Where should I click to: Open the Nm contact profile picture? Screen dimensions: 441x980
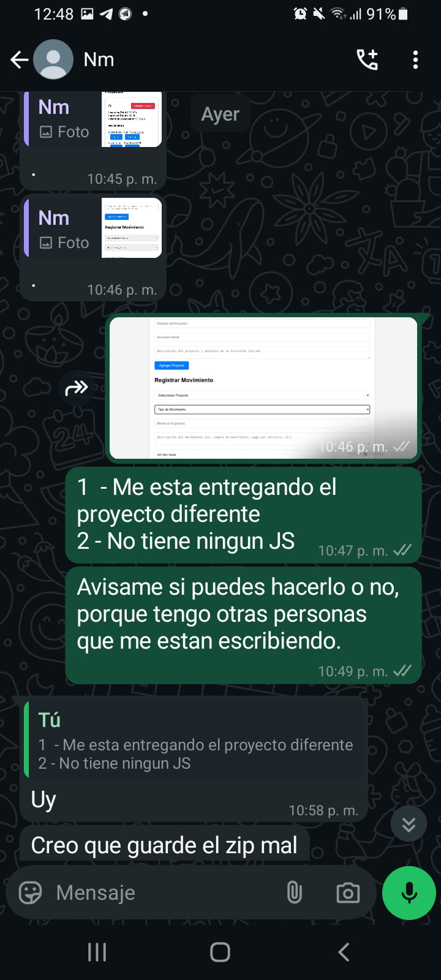(x=53, y=59)
